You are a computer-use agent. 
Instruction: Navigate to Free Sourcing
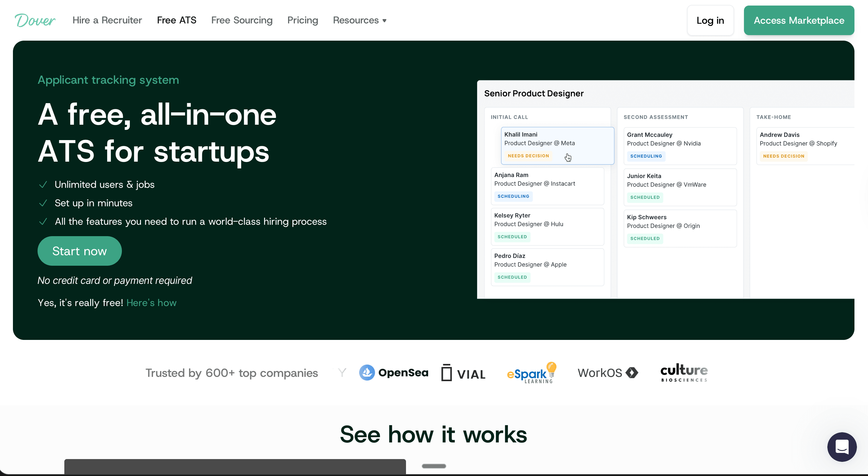coord(242,20)
